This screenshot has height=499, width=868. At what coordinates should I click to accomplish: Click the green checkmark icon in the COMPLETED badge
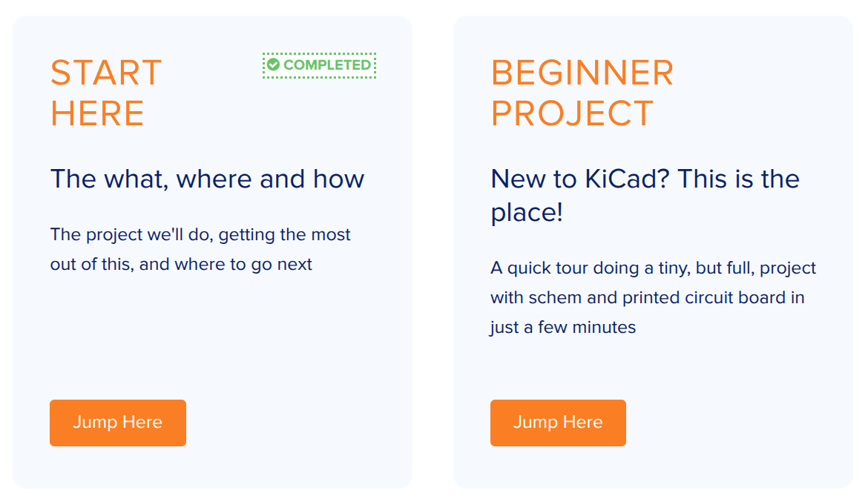[273, 65]
